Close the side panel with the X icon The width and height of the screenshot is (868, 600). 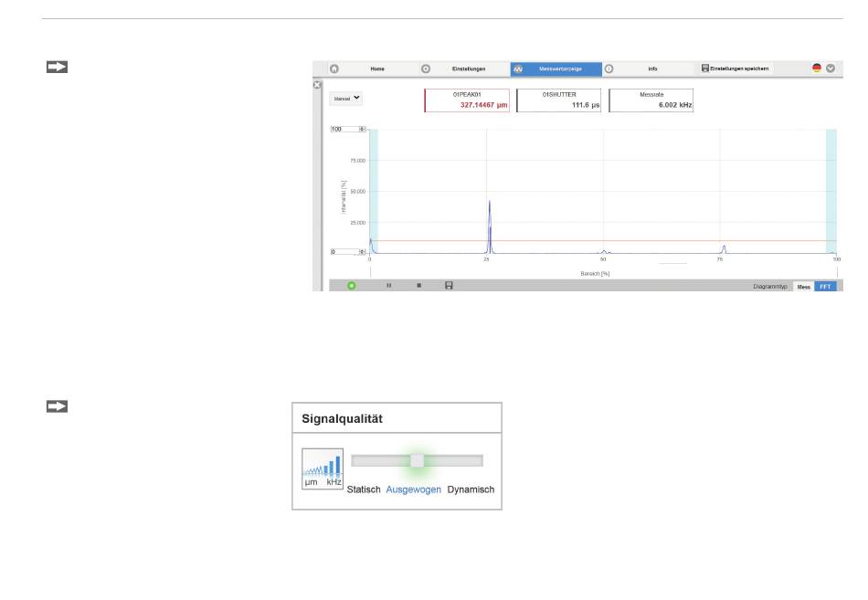pos(318,85)
